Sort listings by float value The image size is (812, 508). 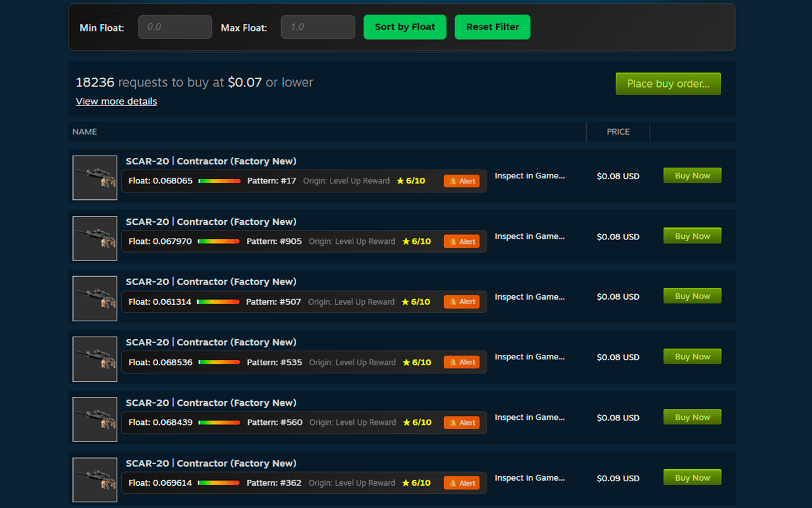pyautogui.click(x=405, y=27)
